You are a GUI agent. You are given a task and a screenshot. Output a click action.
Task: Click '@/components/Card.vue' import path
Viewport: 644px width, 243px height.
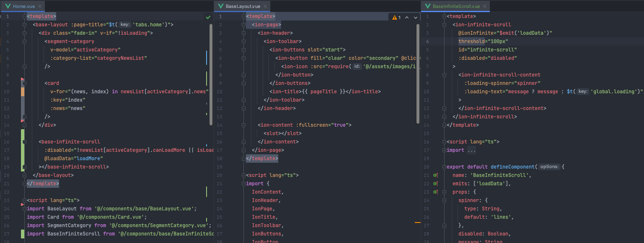[x=111, y=217]
